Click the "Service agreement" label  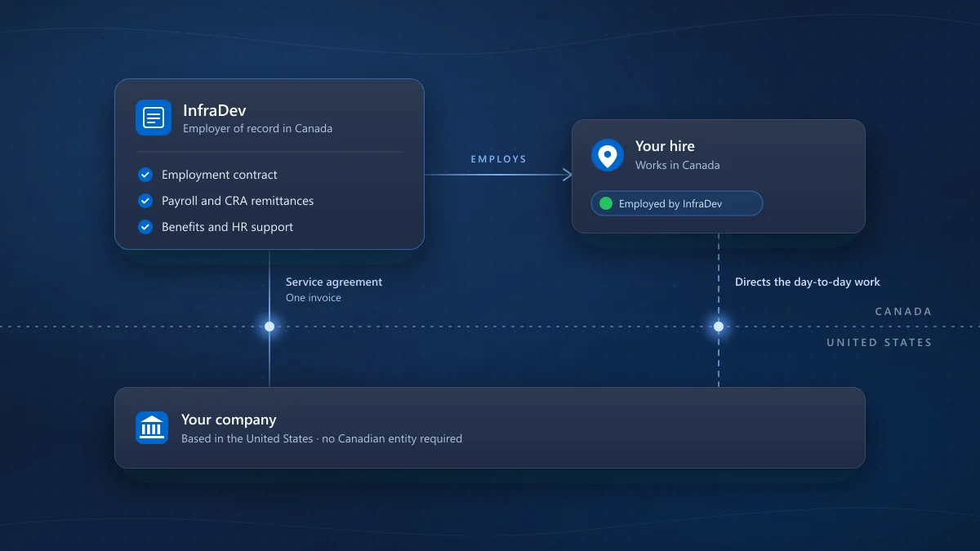[x=334, y=282]
